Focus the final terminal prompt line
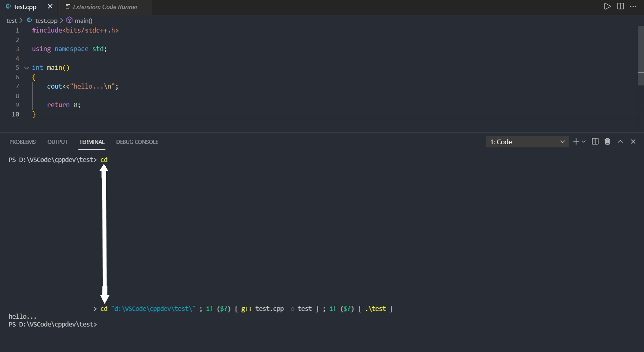The height and width of the screenshot is (352, 644). click(53, 324)
